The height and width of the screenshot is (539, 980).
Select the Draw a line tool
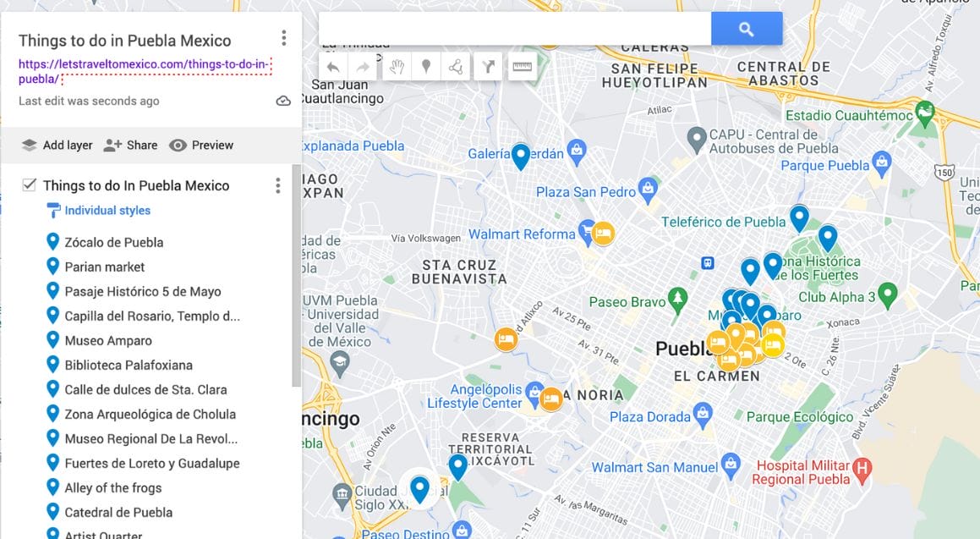(x=457, y=66)
